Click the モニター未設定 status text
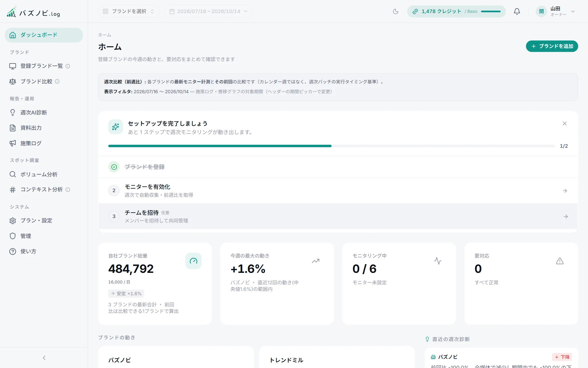Screen dimensions: 588x368 pos(369,283)
